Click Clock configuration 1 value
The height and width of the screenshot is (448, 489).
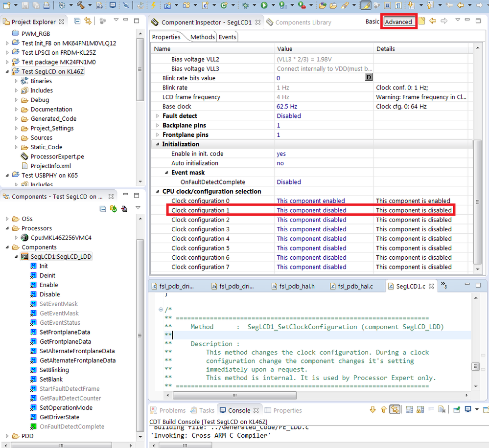[311, 210]
